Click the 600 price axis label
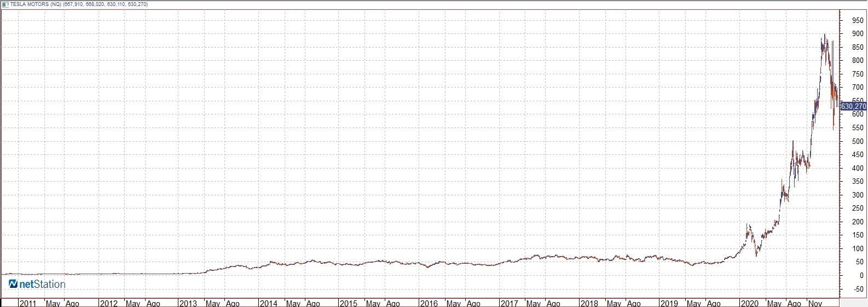868x307 pixels. pyautogui.click(x=859, y=114)
